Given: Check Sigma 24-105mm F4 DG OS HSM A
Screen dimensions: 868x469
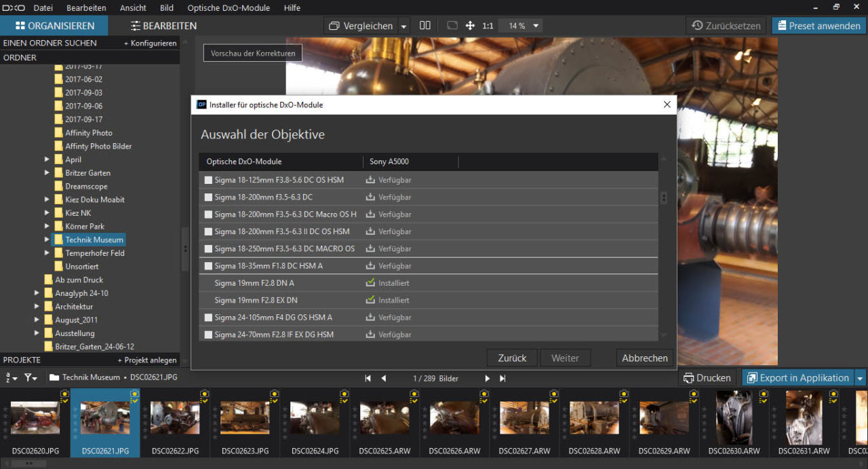Looking at the screenshot, I should click(x=209, y=318).
